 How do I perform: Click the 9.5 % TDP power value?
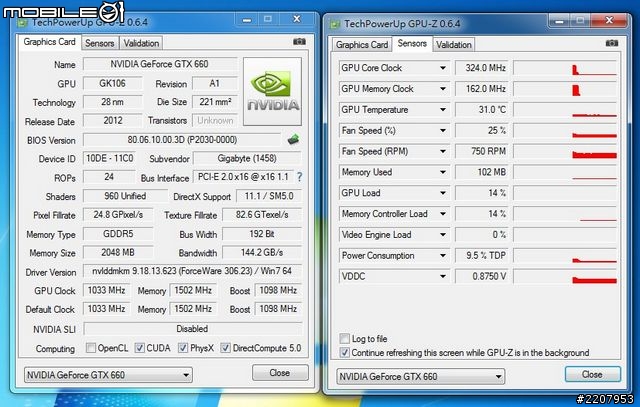point(482,255)
